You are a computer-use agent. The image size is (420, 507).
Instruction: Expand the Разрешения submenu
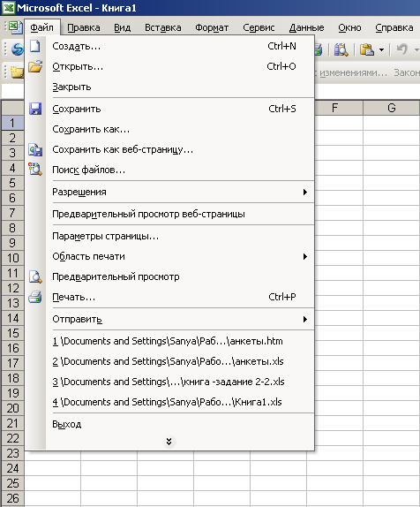[169, 192]
